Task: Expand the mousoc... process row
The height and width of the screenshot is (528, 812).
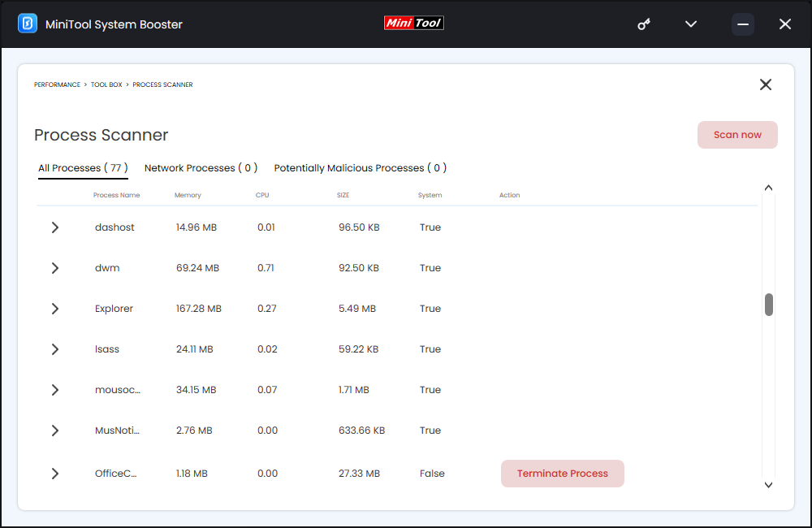Action: pos(55,390)
